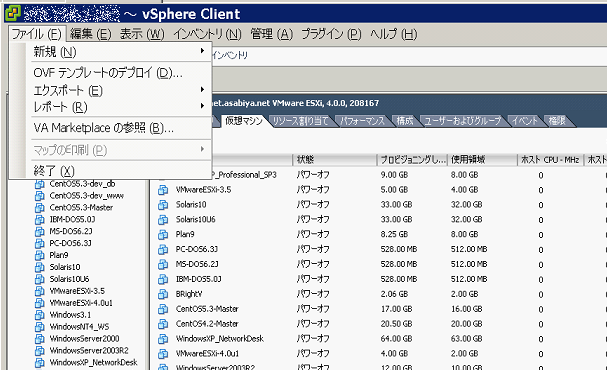Viewport: 607px width, 370px height.
Task: Click VM icon beside PC-DOS6.3J in tree
Action: 39,244
